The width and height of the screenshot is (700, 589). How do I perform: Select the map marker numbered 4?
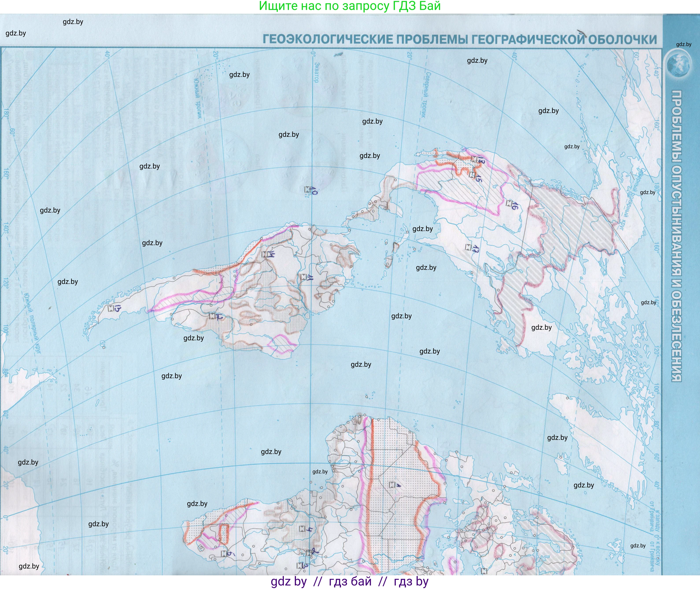tap(302, 529)
